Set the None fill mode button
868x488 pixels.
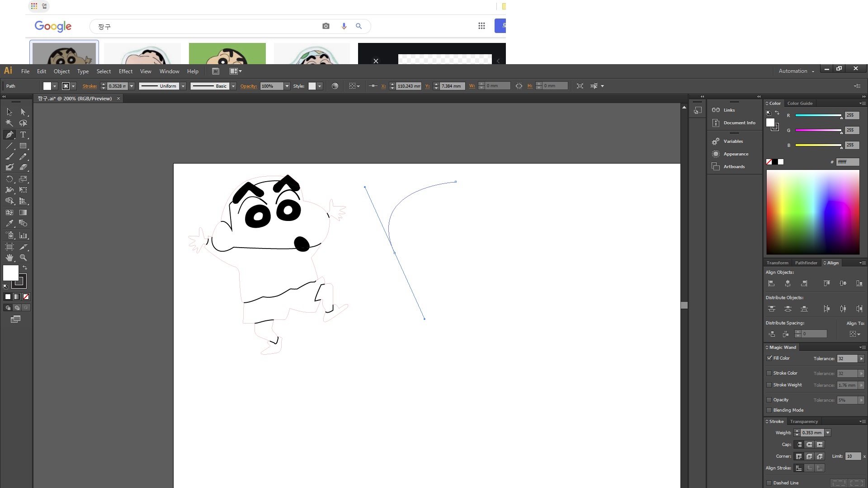click(26, 297)
